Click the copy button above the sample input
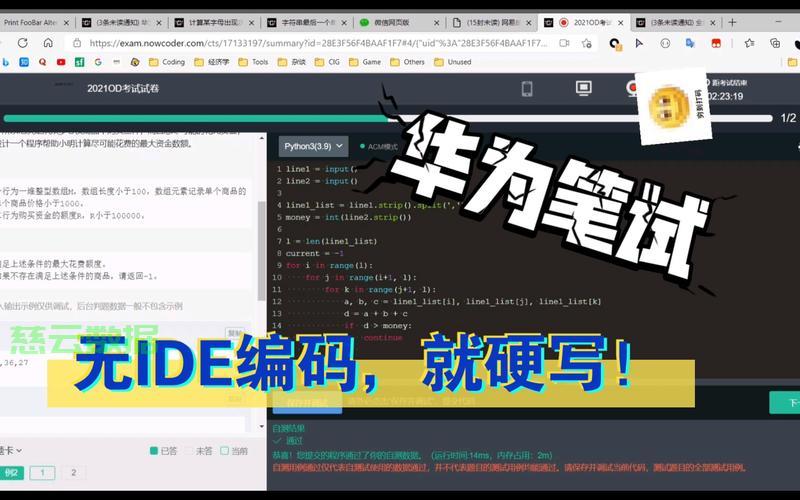Viewport: 800px width, 500px height. pyautogui.click(x=235, y=334)
